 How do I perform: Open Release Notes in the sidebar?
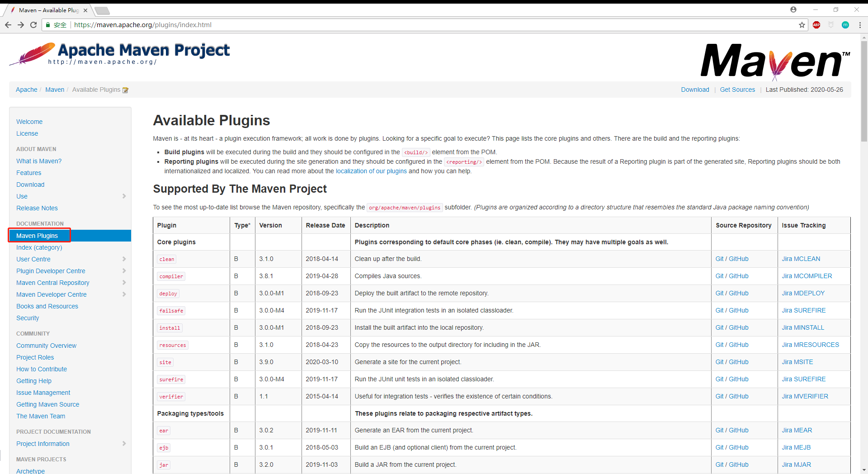(x=37, y=208)
